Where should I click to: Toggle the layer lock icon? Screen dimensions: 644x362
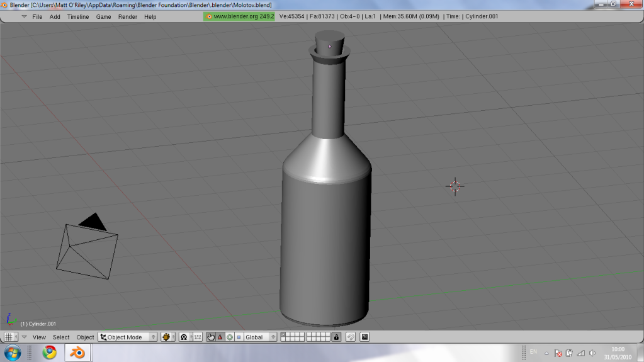(x=336, y=337)
